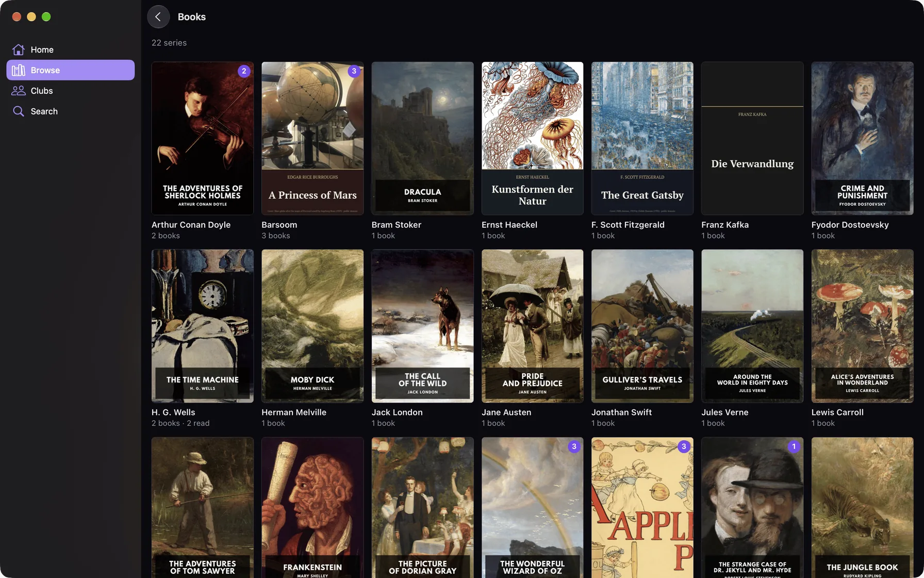Click the Search magnifier icon
Viewport: 924px width, 578px height.
point(19,111)
